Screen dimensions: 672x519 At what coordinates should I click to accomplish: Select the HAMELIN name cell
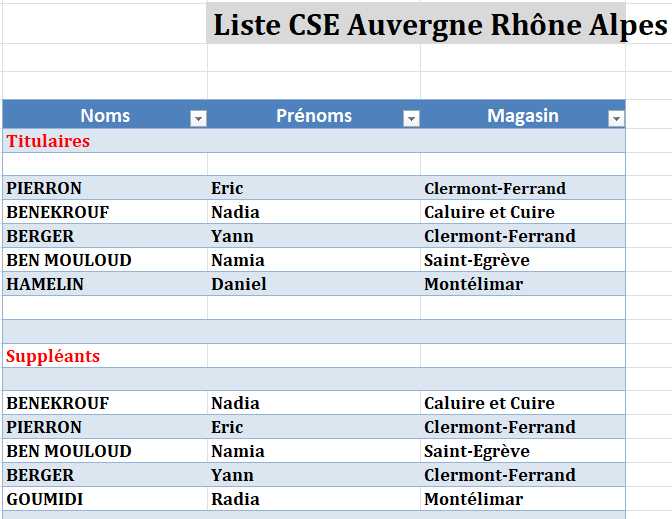[45, 284]
